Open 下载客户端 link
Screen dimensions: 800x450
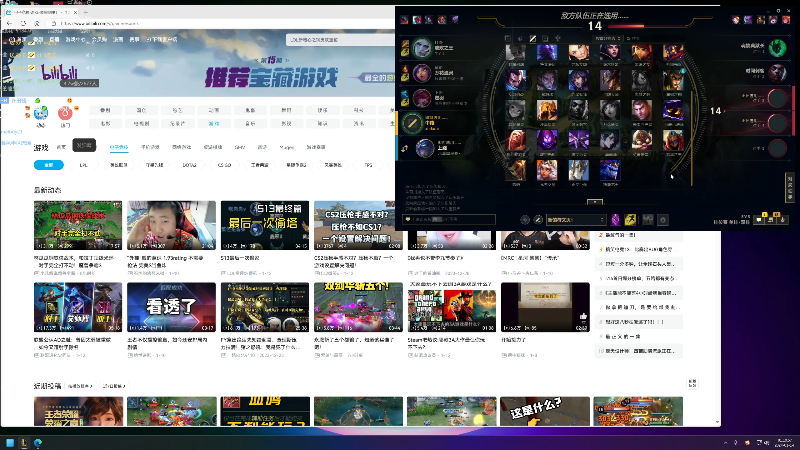[x=162, y=39]
